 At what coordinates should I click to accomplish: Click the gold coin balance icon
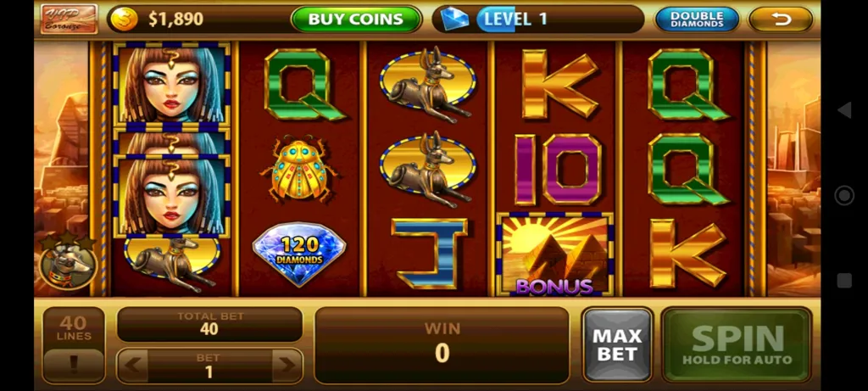[x=125, y=19]
